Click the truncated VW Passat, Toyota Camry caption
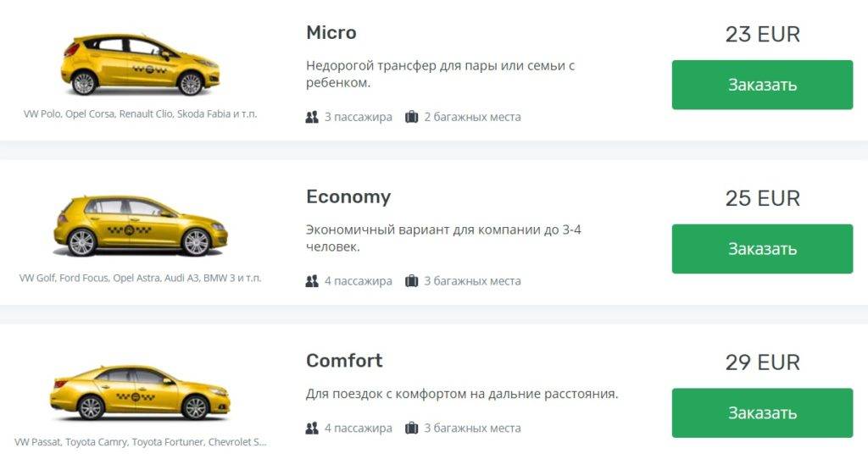This screenshot has height=459, width=868. 140,442
